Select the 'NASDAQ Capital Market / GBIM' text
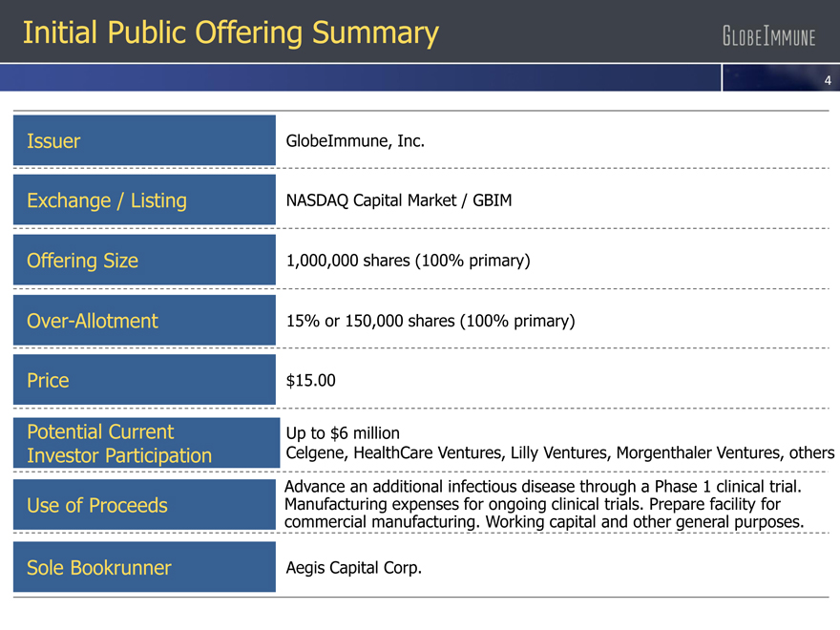This screenshot has width=840, height=630. pos(399,200)
